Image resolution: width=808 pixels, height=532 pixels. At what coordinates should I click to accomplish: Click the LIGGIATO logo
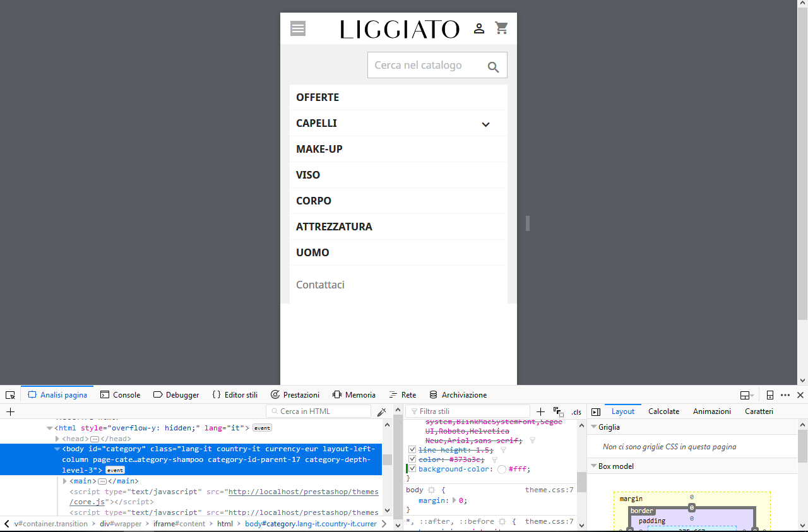tap(400, 29)
